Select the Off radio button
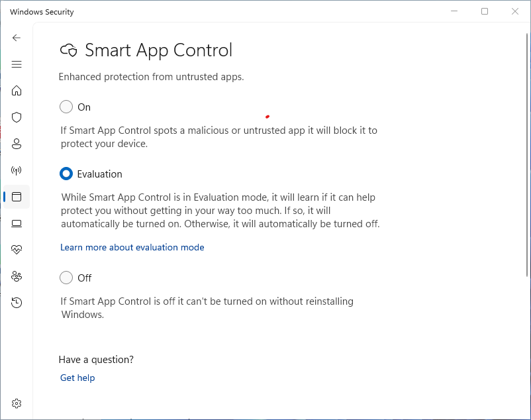Viewport: 531px width, 420px height. pyautogui.click(x=66, y=278)
